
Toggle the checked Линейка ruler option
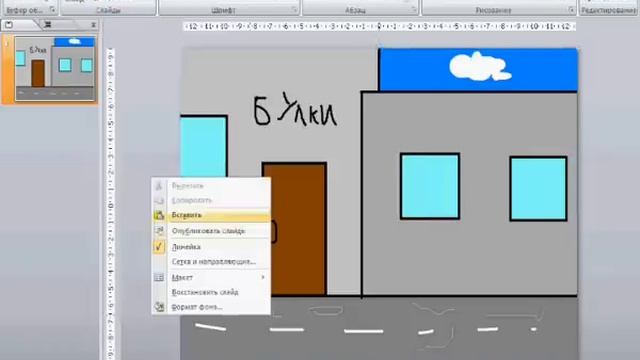pos(211,247)
